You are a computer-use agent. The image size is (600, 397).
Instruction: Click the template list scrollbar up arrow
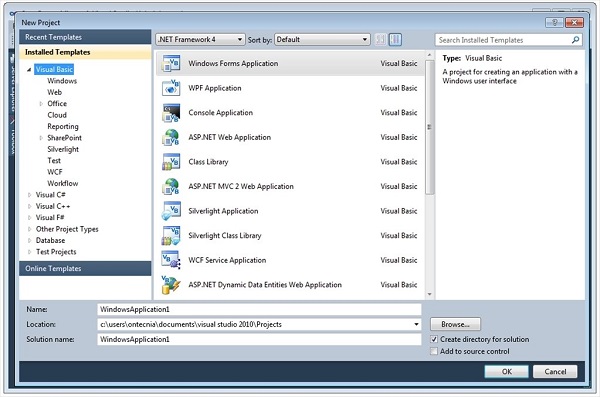click(x=429, y=56)
